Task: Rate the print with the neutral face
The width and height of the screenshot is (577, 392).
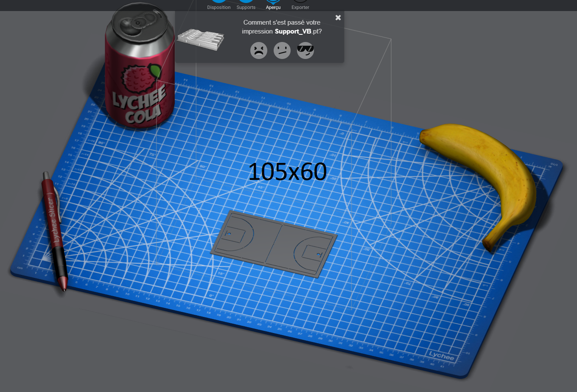Action: [282, 50]
